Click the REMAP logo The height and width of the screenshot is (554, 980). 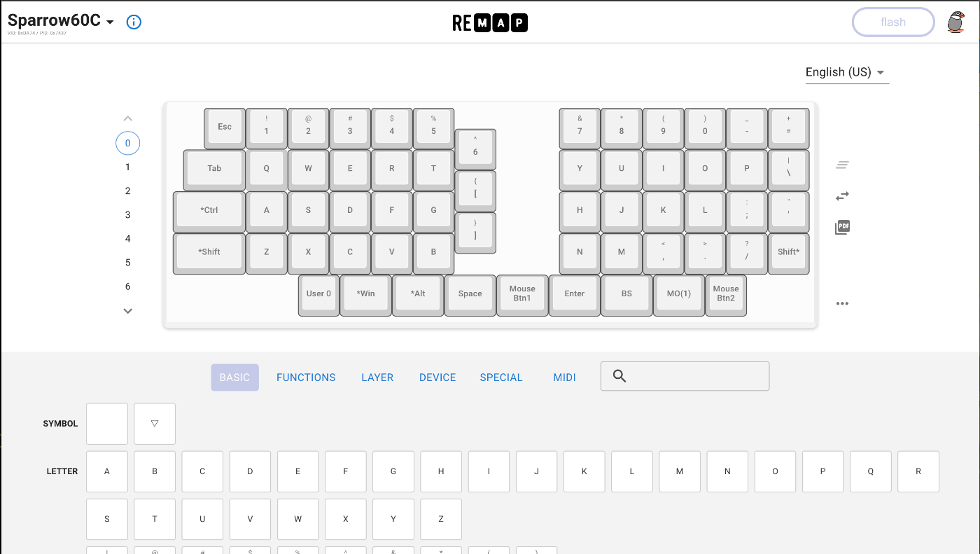click(490, 23)
